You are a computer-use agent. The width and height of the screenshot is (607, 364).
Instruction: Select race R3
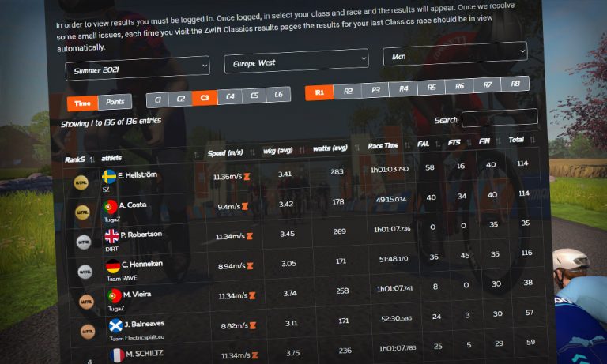(x=375, y=90)
